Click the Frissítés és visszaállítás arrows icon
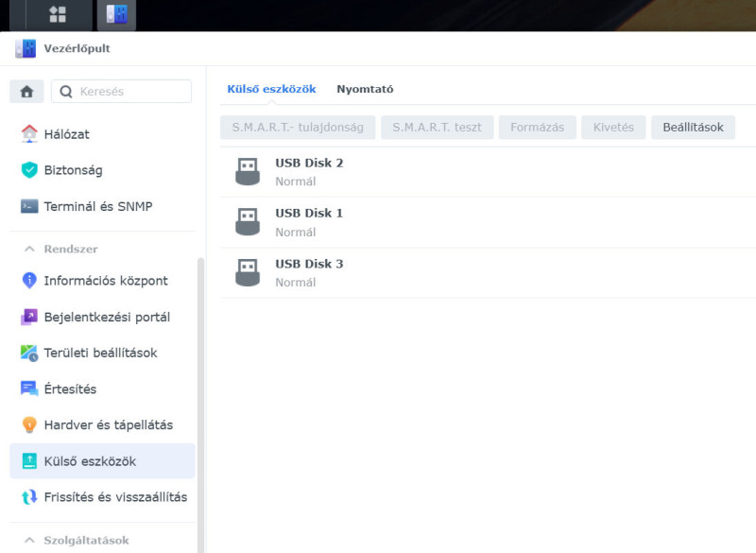 click(x=29, y=497)
